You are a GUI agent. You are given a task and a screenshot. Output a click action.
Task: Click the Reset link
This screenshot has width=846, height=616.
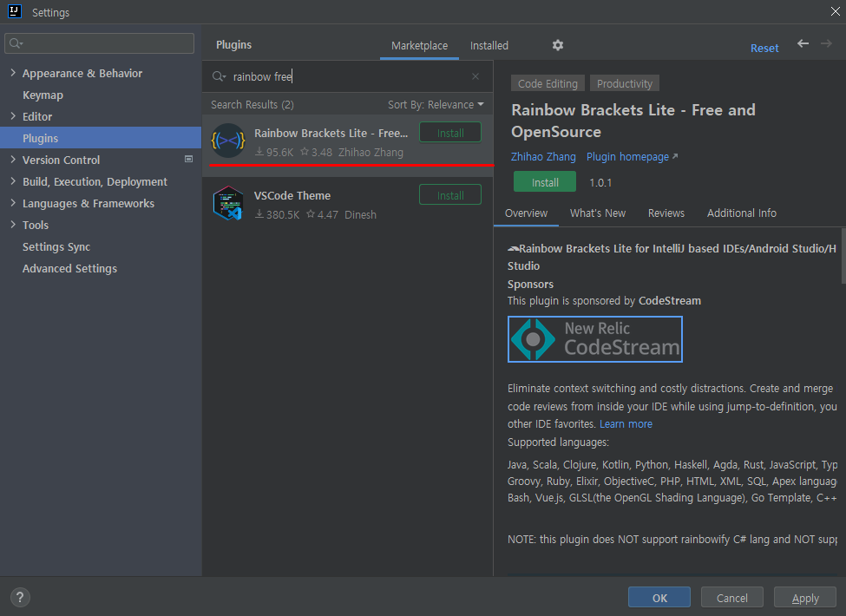click(764, 48)
